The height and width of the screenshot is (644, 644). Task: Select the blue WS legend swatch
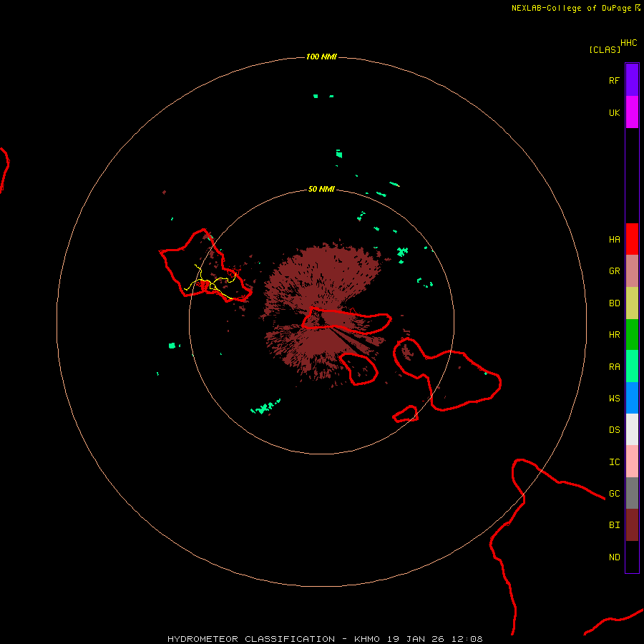[632, 398]
